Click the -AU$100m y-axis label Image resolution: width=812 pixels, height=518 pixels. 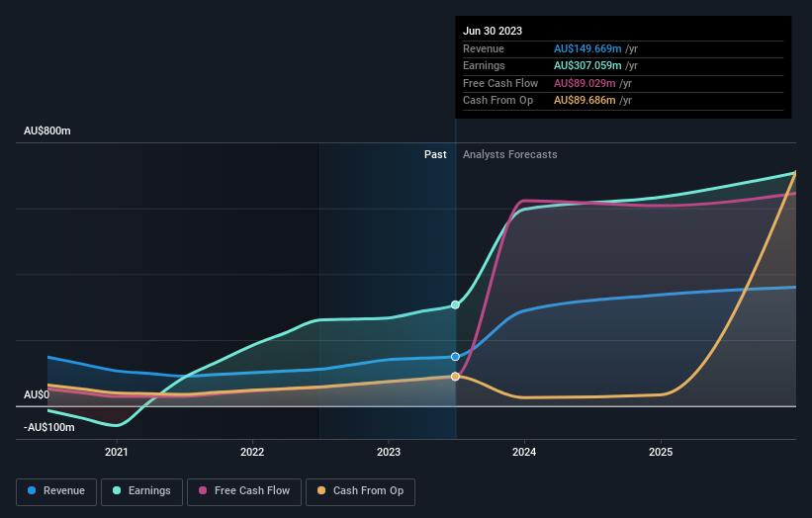click(x=49, y=427)
